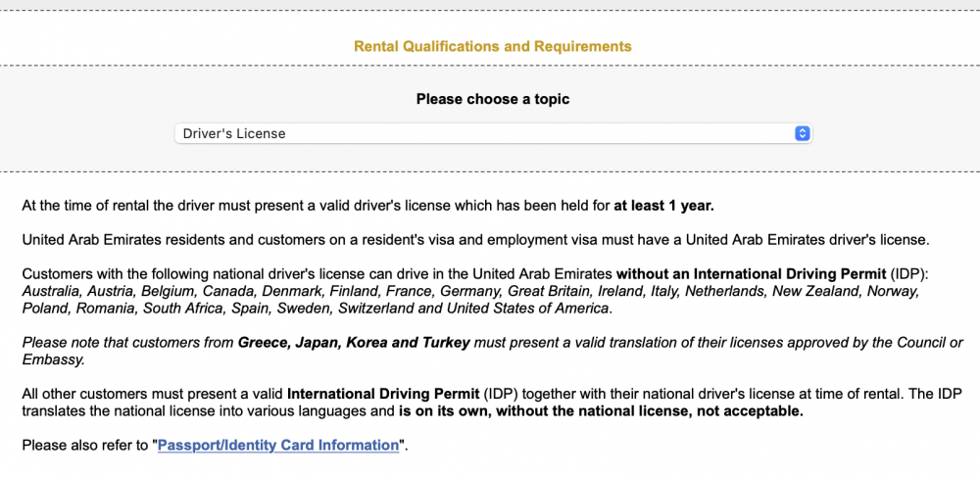Viewport: 980px width, 477px height.
Task: Click the bold 'International Driving Permit' in the last paragraph
Action: [383, 395]
